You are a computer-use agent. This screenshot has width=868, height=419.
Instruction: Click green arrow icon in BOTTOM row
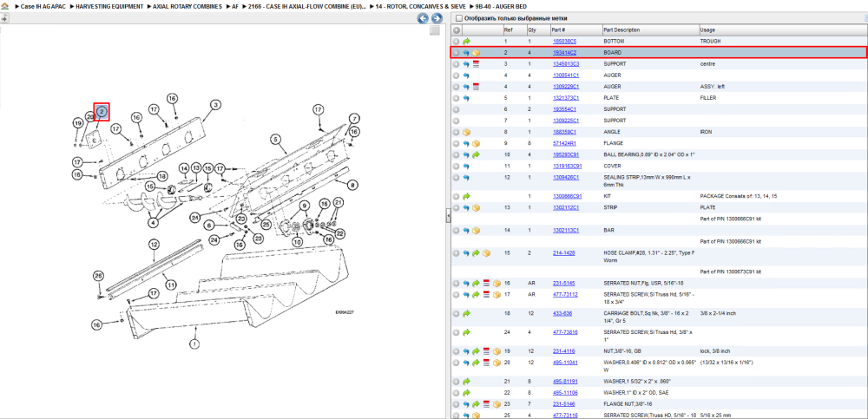tap(466, 42)
